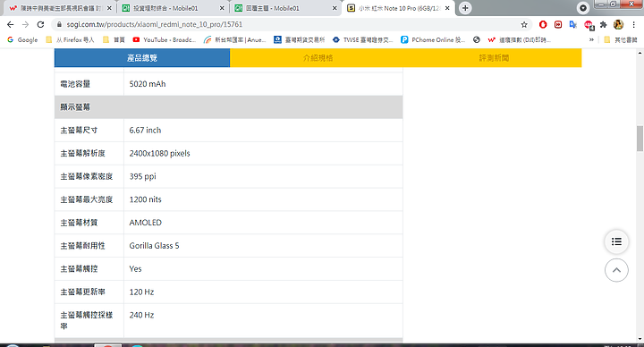Reload the current page

click(x=40, y=25)
